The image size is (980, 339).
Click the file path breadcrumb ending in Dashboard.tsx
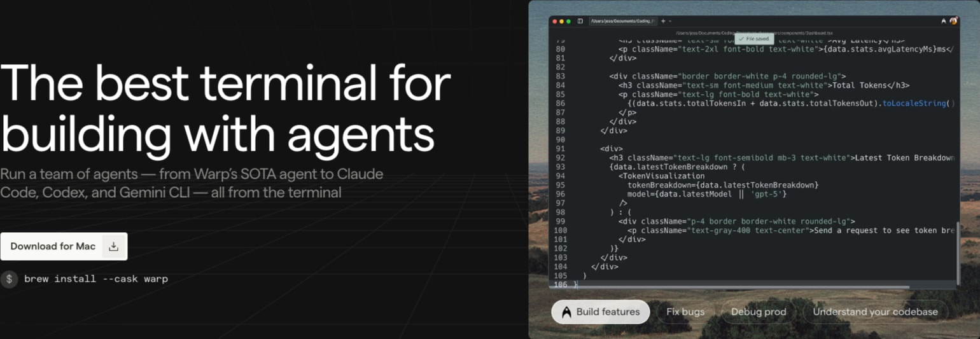click(753, 32)
